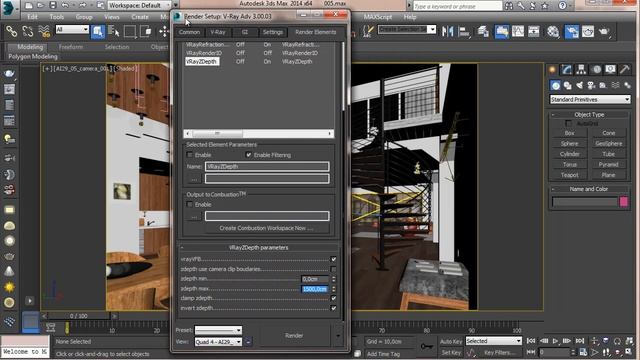Open the Standard Primitives dropdown
Screen dimensions: 640x360
coord(590,99)
